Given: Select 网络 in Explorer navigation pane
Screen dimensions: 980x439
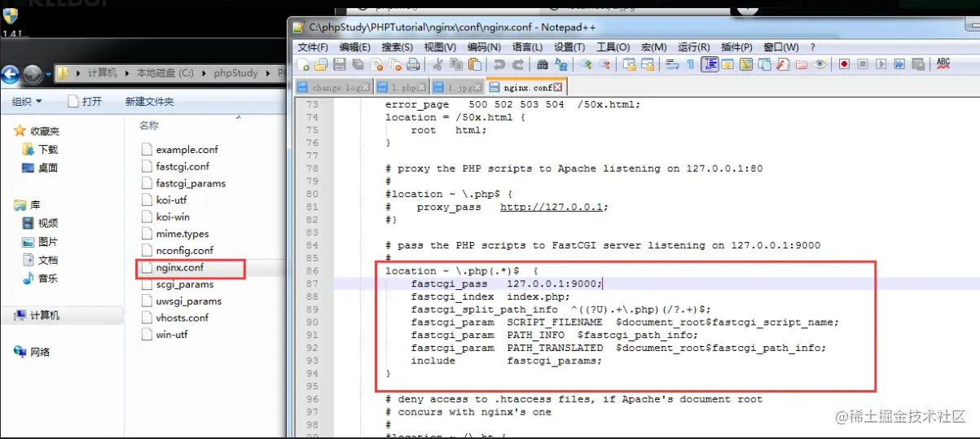Looking at the screenshot, I should click(33, 352).
